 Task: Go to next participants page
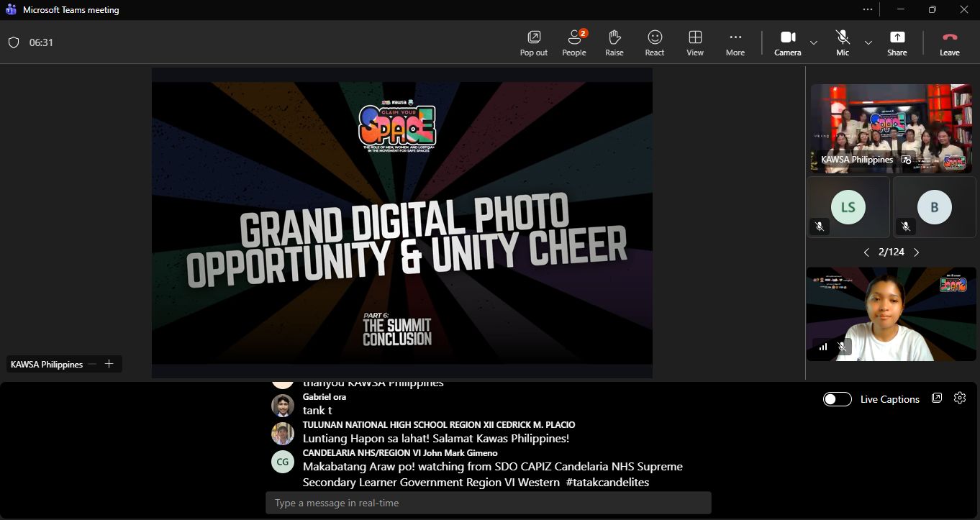(916, 252)
